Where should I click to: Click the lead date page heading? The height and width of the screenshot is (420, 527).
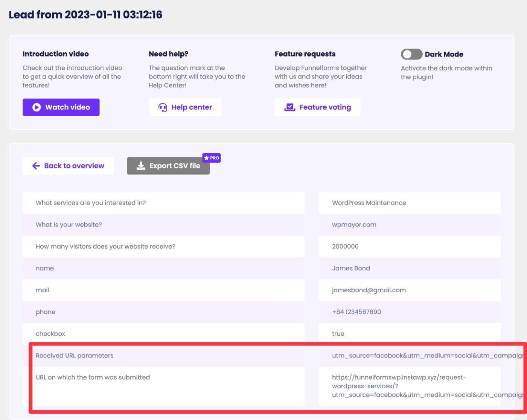point(85,15)
